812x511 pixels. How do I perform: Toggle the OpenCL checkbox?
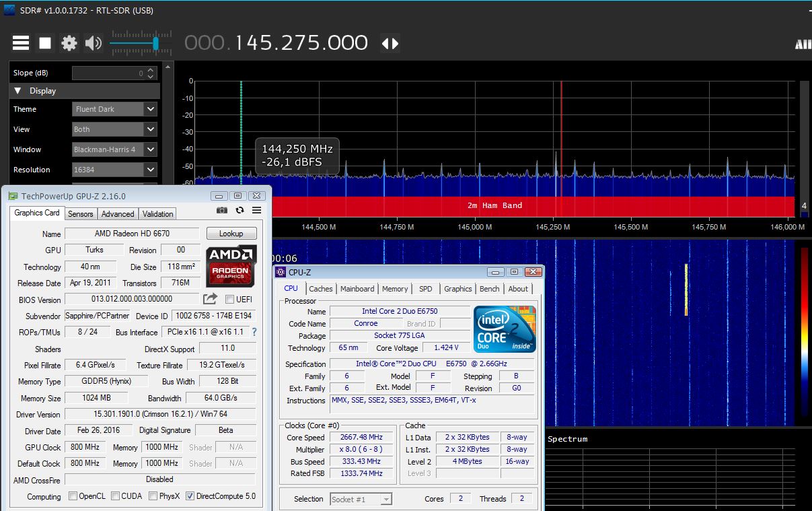pyautogui.click(x=73, y=496)
